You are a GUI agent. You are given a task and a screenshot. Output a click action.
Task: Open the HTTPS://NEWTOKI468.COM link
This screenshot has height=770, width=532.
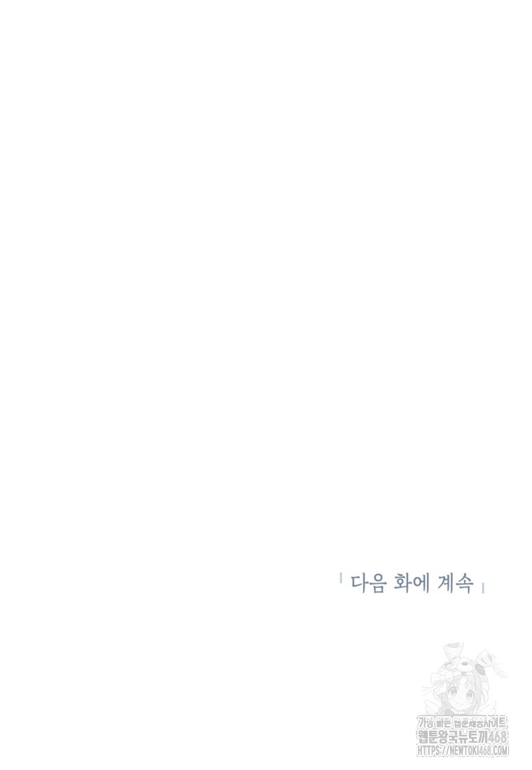463,751
